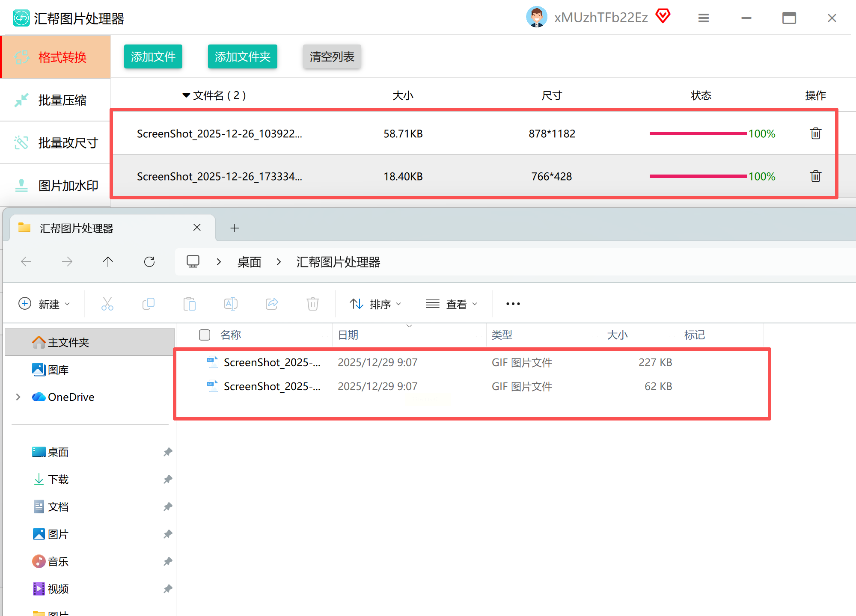Go up one folder level in explorer
The width and height of the screenshot is (856, 616).
pyautogui.click(x=108, y=262)
